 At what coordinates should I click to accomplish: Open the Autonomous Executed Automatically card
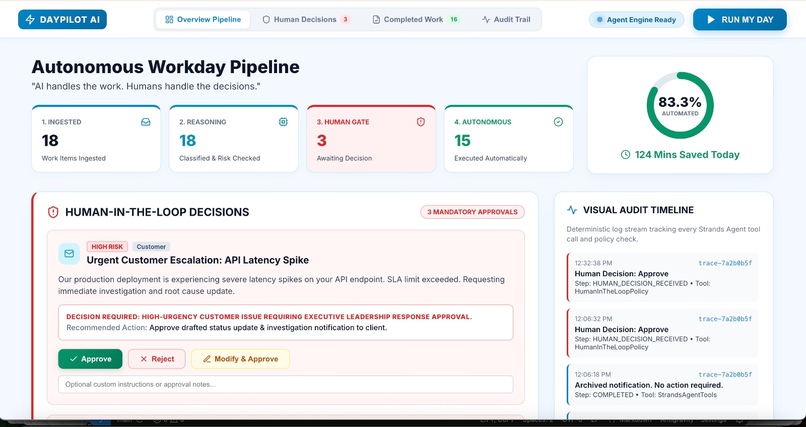(x=508, y=139)
